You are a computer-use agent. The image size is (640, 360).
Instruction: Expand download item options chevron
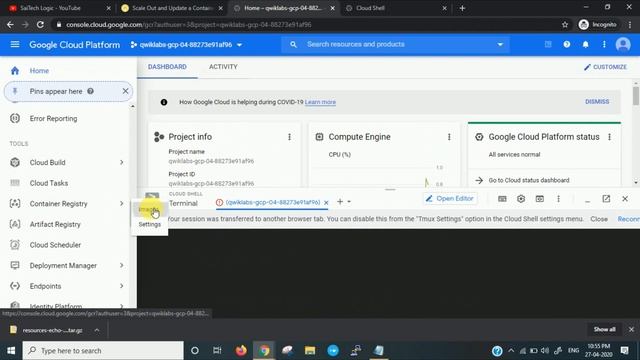click(97, 330)
